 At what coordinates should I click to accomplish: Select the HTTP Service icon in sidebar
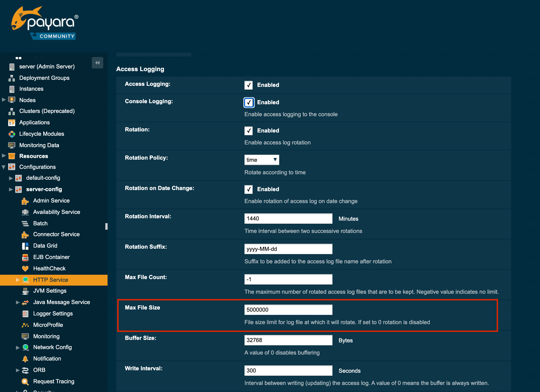tap(26, 280)
